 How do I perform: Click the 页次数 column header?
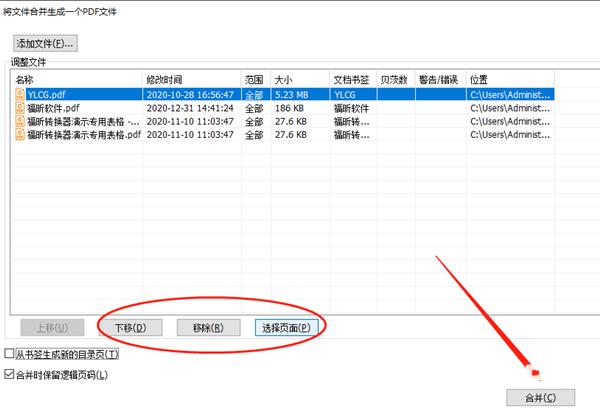point(396,80)
